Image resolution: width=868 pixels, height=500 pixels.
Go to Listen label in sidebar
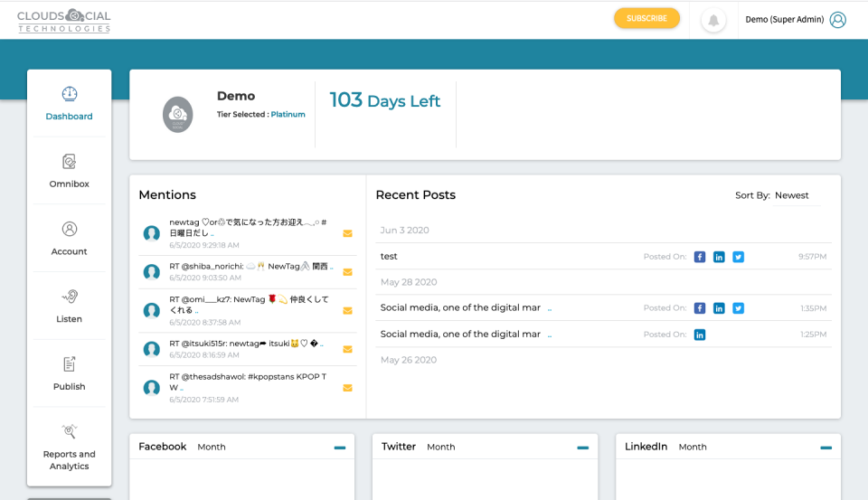point(70,319)
